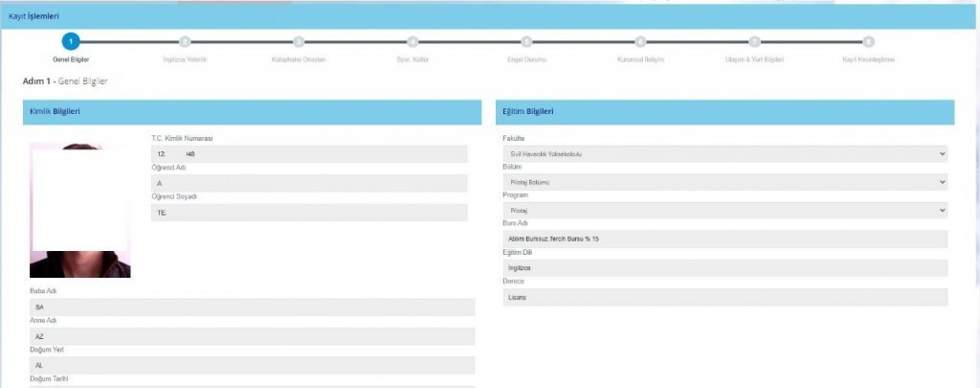Focus the Öğrenci Adı field

pos(309,183)
